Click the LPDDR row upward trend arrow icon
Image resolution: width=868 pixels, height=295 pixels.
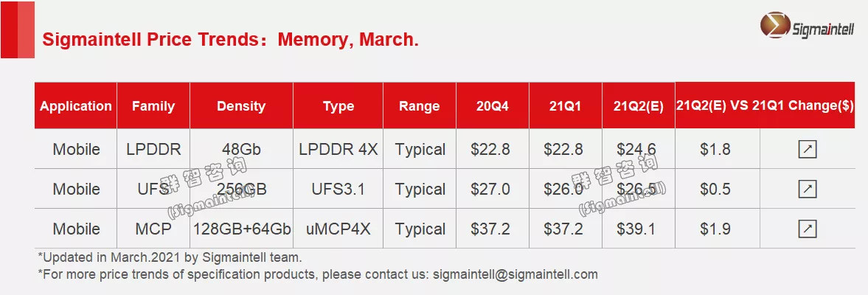click(x=808, y=150)
